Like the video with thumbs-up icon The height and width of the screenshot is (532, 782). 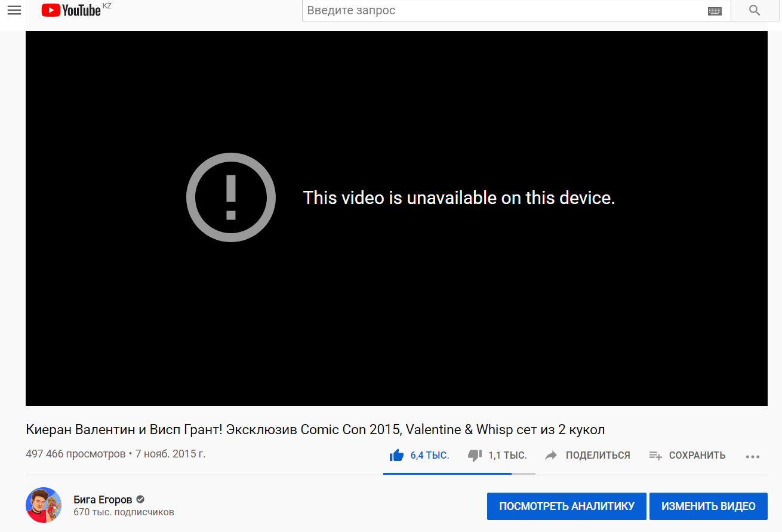point(396,456)
